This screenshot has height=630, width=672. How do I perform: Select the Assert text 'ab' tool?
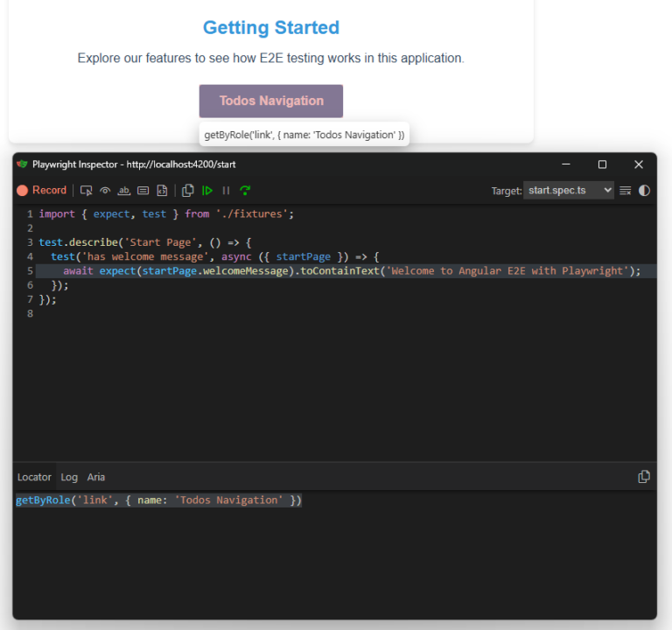pyautogui.click(x=124, y=191)
